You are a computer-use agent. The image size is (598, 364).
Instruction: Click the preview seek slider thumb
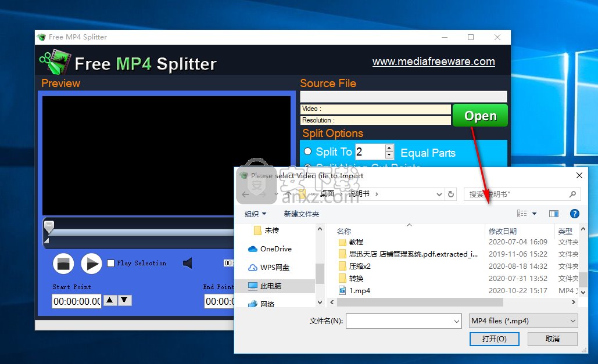click(x=49, y=226)
